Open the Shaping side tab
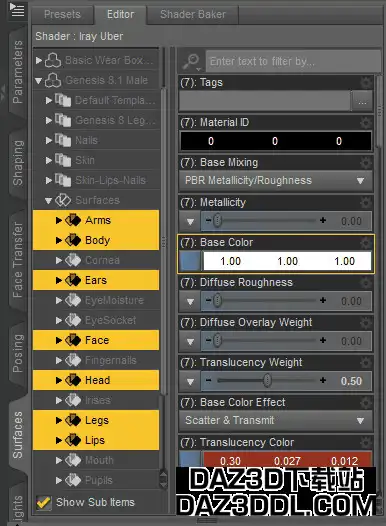Viewport: 386px width, 526px height. [x=17, y=163]
